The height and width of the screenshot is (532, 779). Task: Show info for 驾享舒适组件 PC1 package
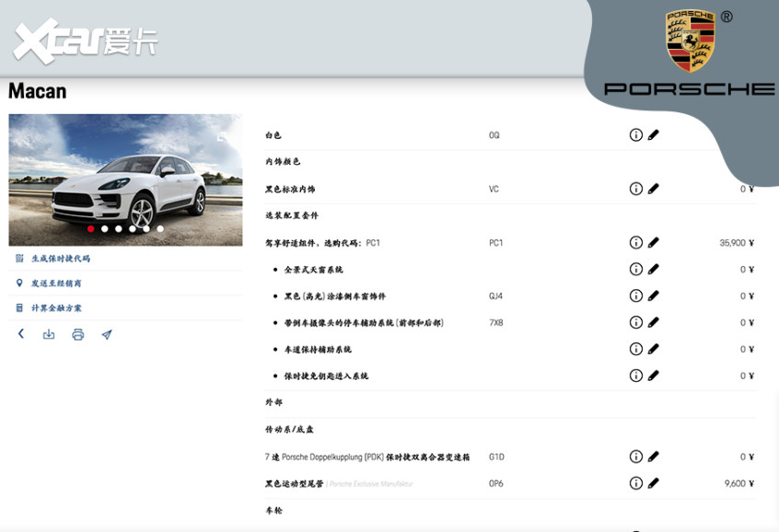pyautogui.click(x=636, y=242)
